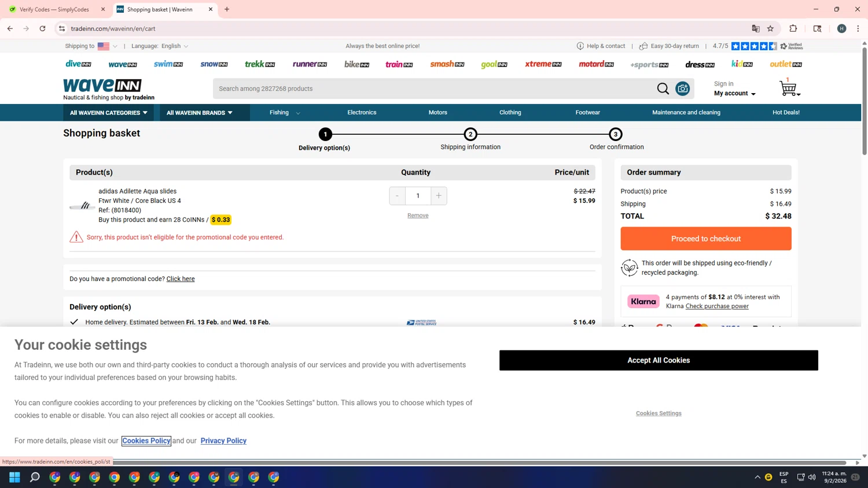Open the snowinn store logo
Screen dimensions: 868x488
(214, 64)
